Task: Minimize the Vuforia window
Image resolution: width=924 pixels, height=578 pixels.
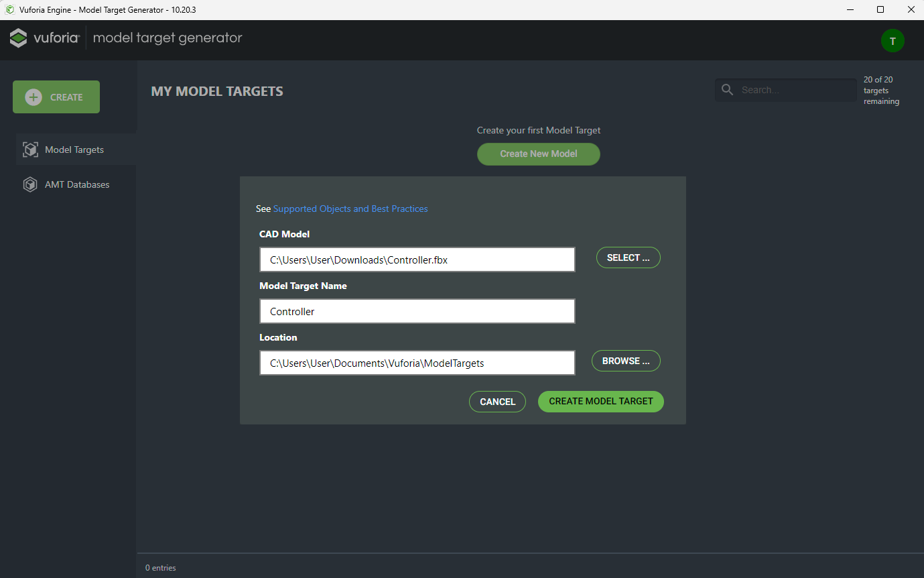Action: click(x=850, y=9)
